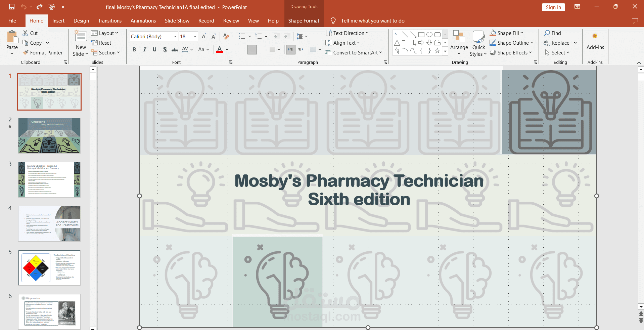Open slide 6 Hippocrates thumbnail

click(49, 312)
